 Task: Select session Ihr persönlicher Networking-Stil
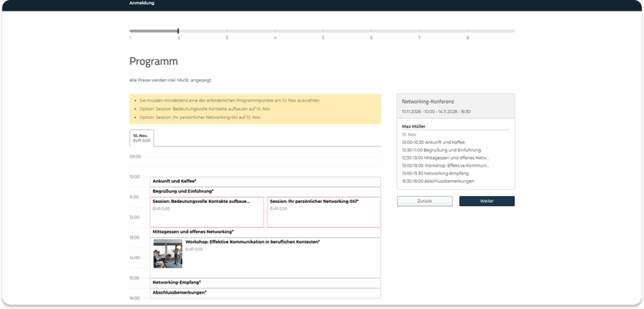[323, 212]
